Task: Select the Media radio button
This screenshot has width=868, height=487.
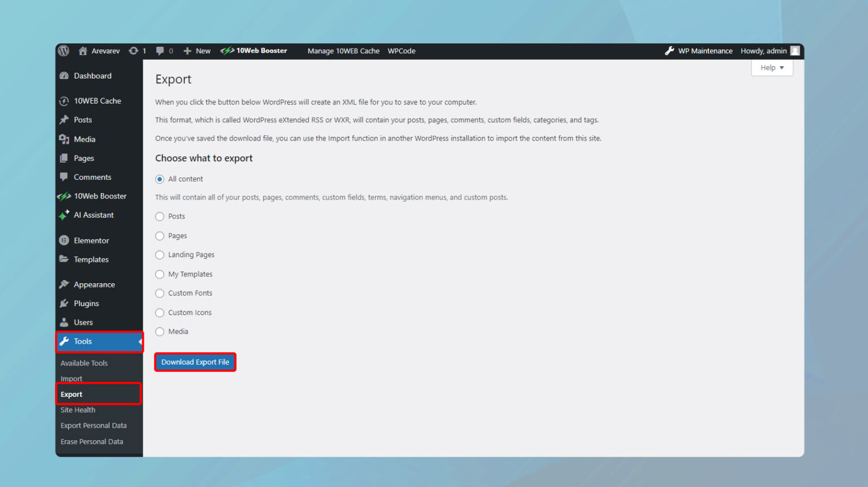Action: [x=160, y=331]
